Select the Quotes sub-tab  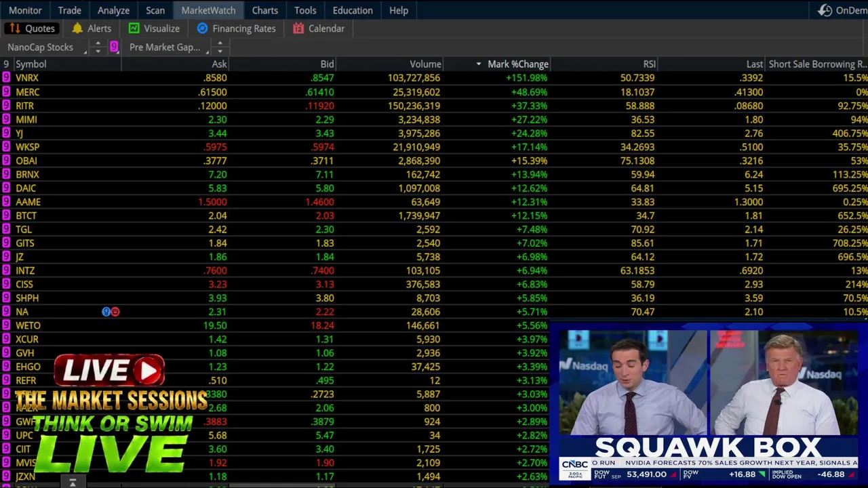(32, 28)
